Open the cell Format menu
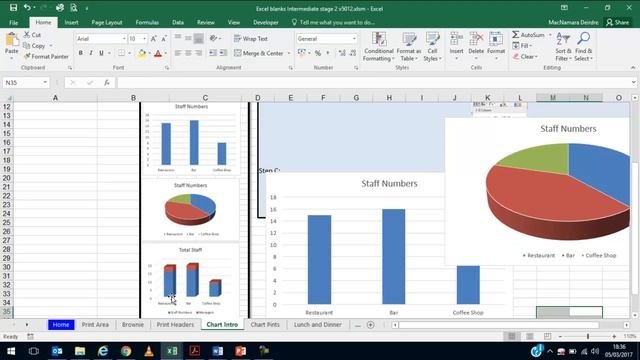 pyautogui.click(x=496, y=46)
